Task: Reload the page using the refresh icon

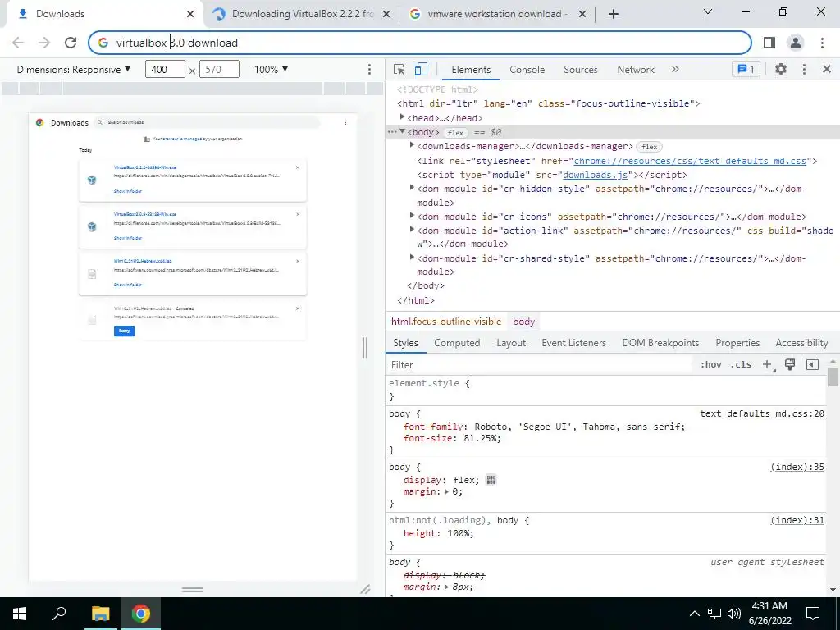Action: (x=71, y=43)
